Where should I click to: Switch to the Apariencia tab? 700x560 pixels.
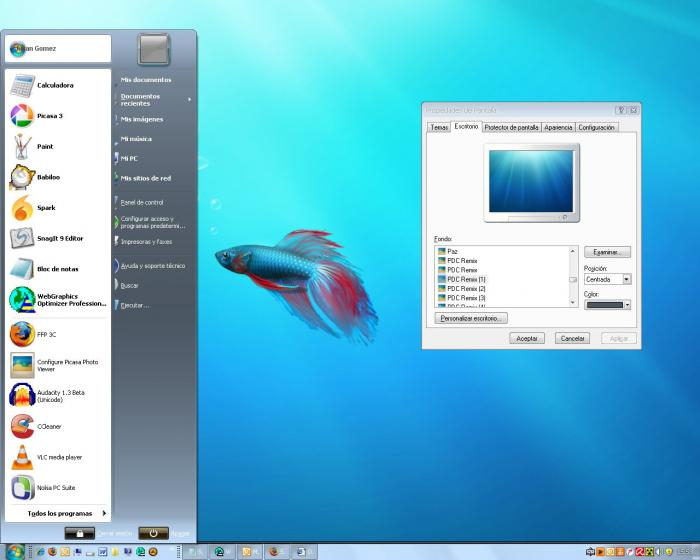(x=558, y=127)
